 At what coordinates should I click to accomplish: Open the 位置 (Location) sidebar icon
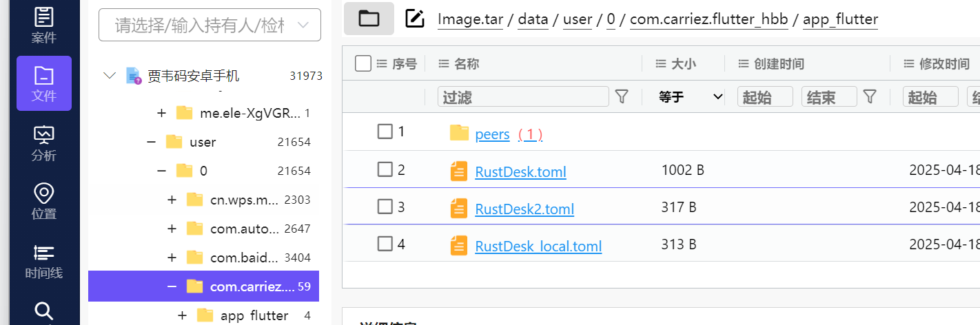pyautogui.click(x=44, y=201)
